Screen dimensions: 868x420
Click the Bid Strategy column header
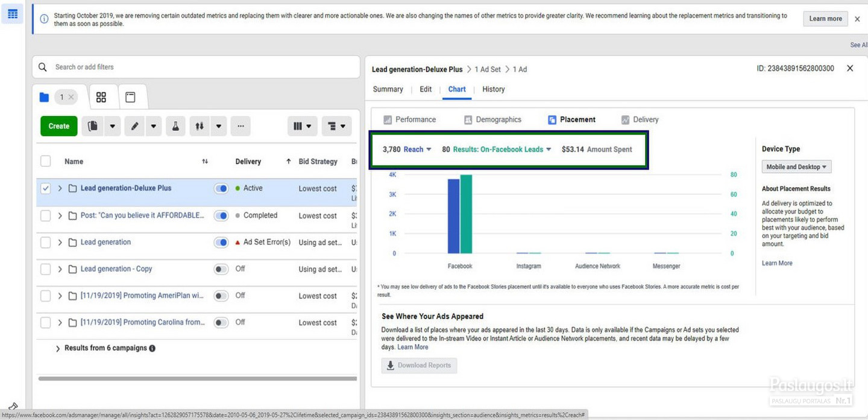(x=318, y=162)
